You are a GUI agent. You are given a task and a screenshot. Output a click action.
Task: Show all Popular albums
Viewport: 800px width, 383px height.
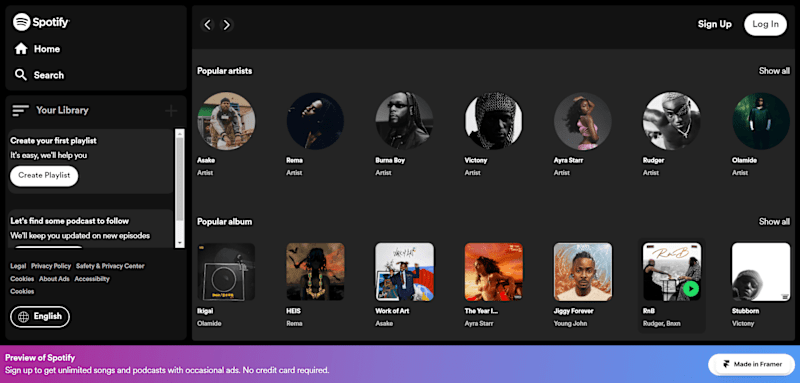click(x=774, y=222)
